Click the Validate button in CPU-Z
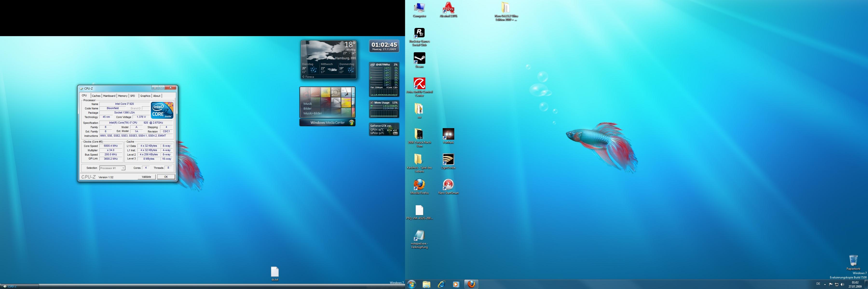 click(147, 177)
